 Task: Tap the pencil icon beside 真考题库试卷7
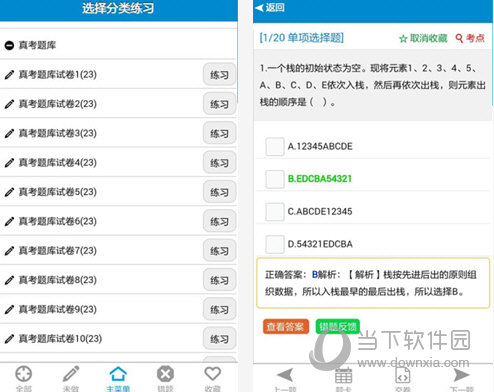[9, 250]
